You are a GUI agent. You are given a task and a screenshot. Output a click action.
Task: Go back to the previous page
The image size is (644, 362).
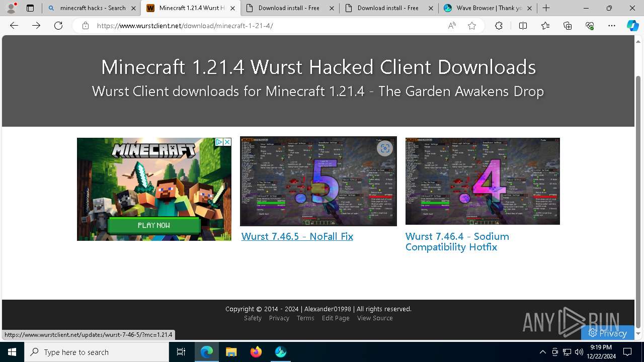[x=14, y=26]
